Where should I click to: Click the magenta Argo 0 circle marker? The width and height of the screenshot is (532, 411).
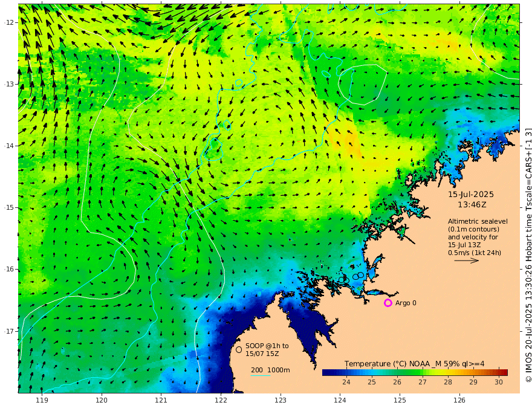(x=388, y=303)
